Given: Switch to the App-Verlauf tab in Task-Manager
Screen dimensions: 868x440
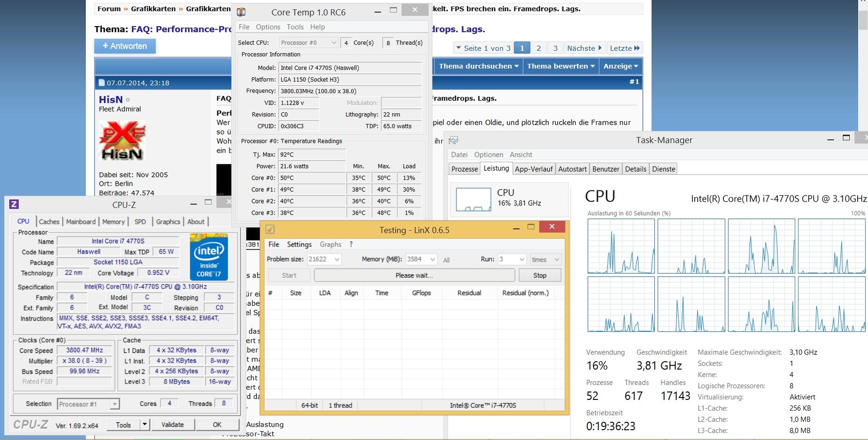Looking at the screenshot, I should click(x=534, y=169).
